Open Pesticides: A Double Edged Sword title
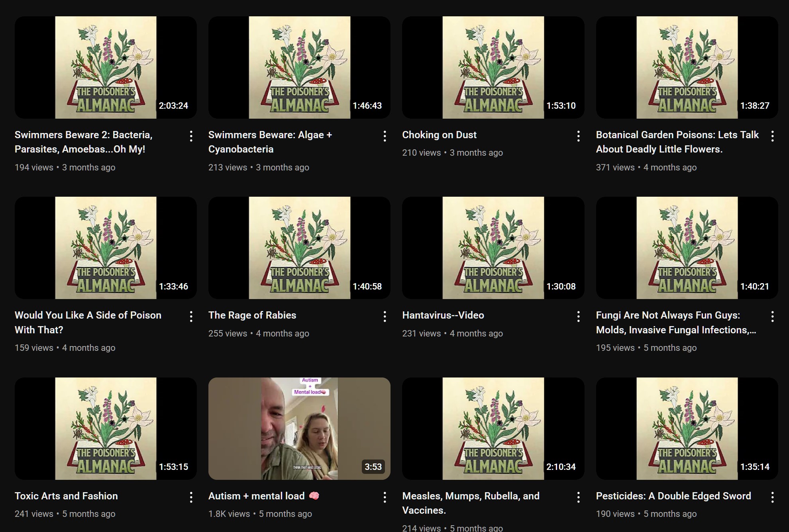The height and width of the screenshot is (532, 789). click(673, 496)
